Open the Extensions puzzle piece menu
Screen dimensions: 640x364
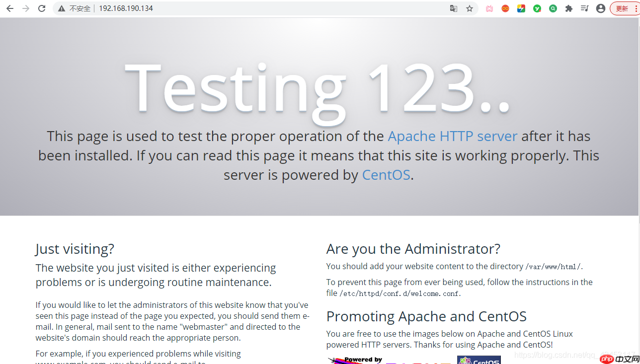(x=569, y=8)
